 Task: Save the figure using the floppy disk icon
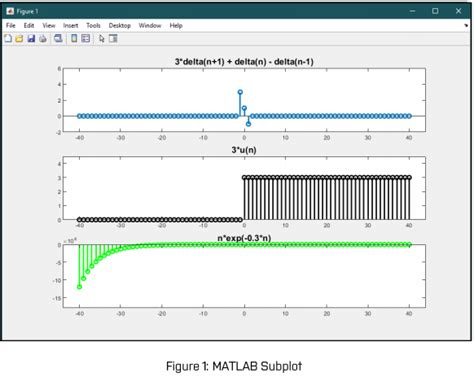pos(31,38)
